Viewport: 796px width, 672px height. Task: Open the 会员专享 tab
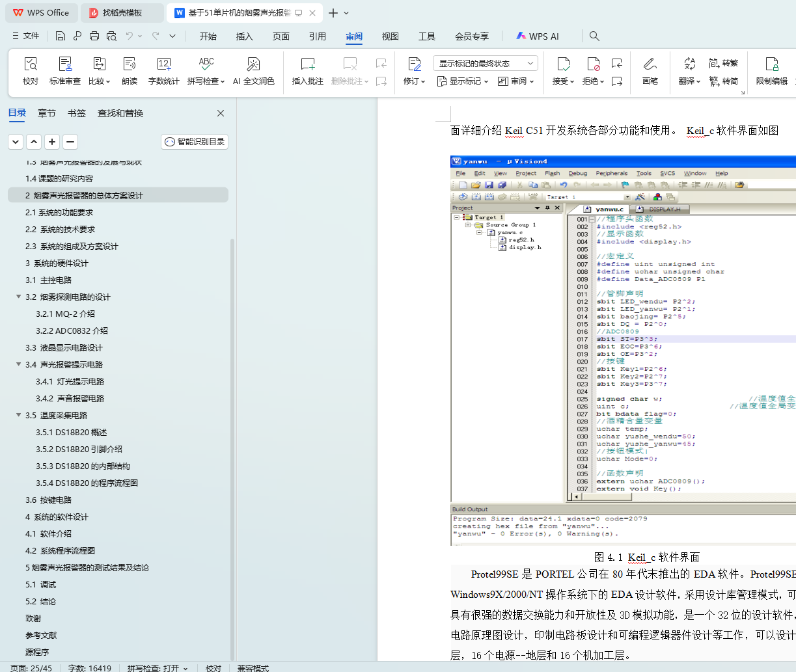click(472, 36)
